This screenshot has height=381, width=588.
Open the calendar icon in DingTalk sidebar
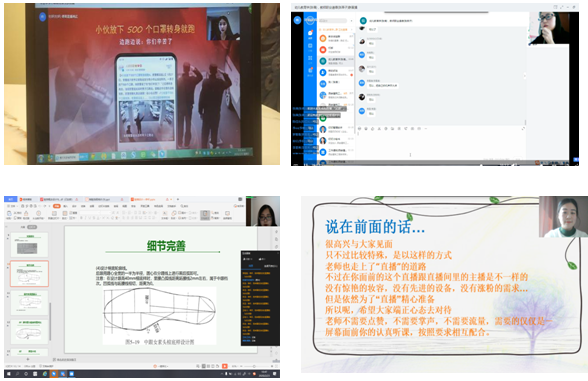310,46
